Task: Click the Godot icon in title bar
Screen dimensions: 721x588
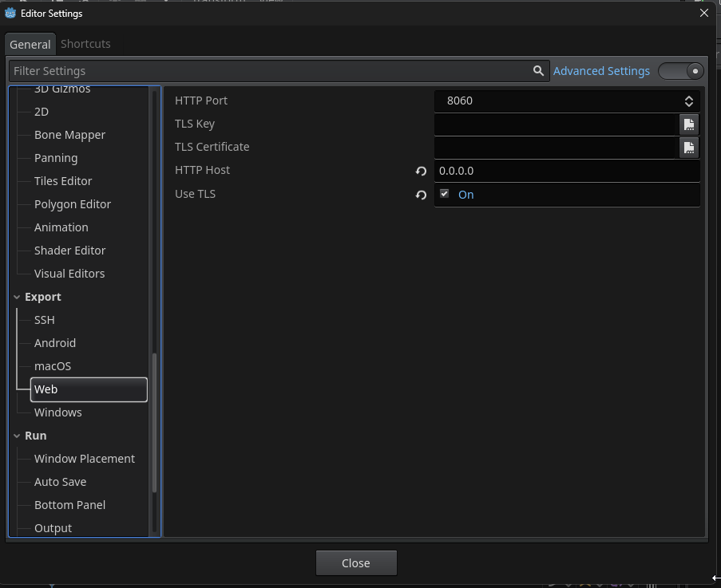Action: tap(10, 13)
